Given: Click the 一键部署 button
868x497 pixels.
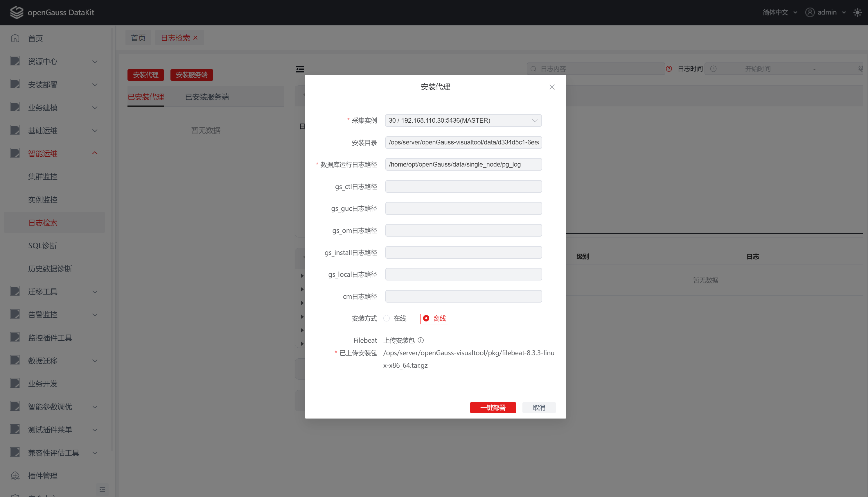Looking at the screenshot, I should pos(493,407).
